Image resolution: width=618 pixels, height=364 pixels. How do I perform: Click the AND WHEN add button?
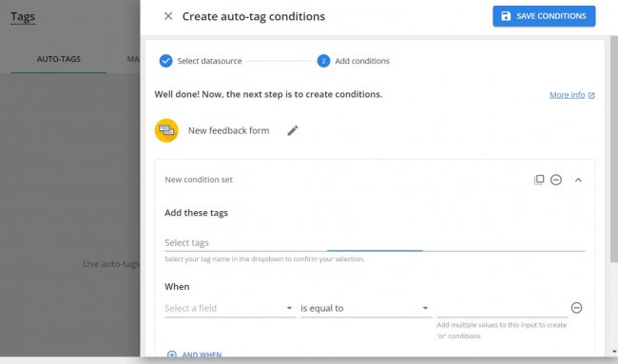[x=195, y=354]
